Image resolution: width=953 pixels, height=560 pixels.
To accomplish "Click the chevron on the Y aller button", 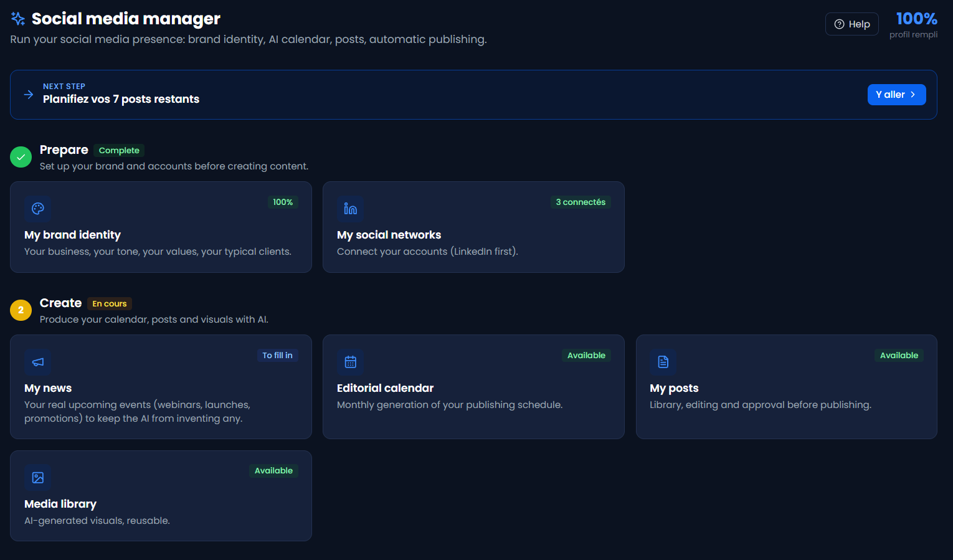I will (x=913, y=95).
